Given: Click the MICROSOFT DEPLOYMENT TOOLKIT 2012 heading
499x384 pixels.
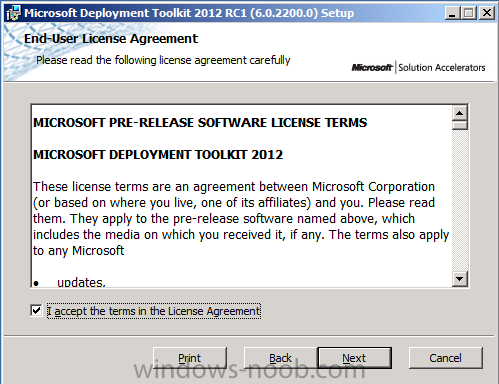Looking at the screenshot, I should [x=158, y=155].
